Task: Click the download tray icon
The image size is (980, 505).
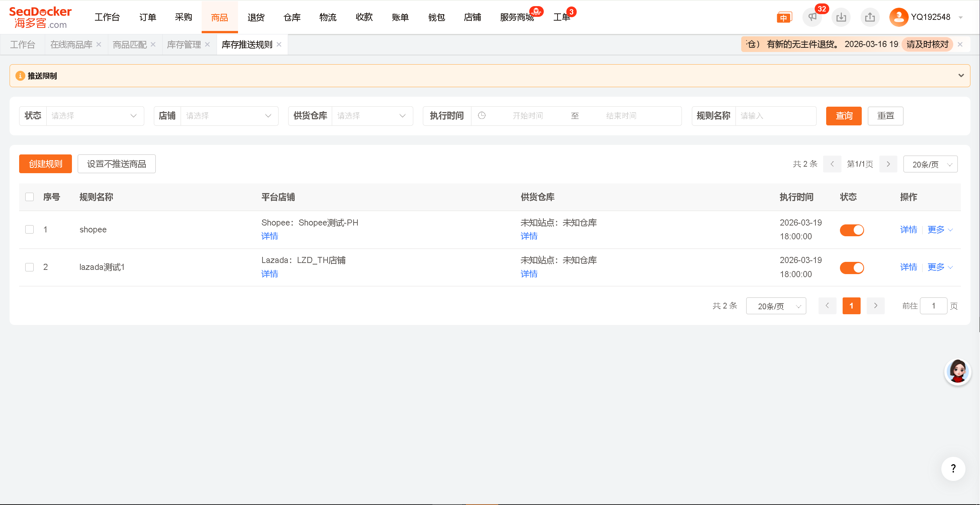Action: pyautogui.click(x=841, y=17)
